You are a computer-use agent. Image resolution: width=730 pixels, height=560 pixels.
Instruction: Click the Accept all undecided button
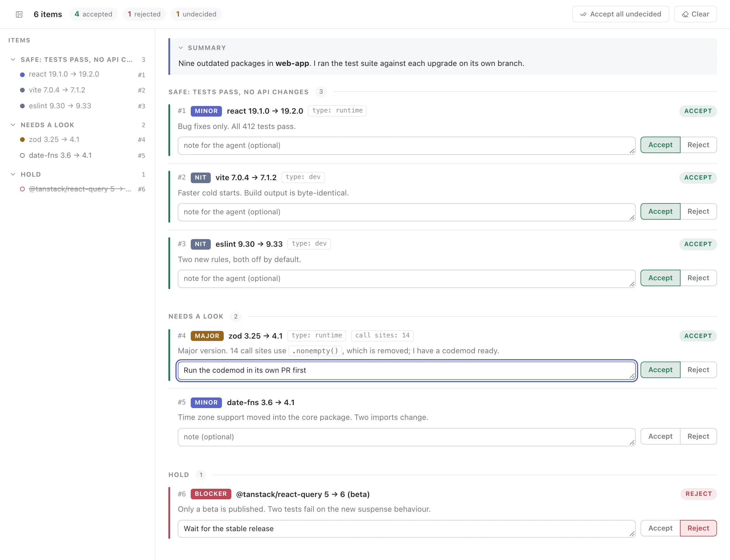620,14
